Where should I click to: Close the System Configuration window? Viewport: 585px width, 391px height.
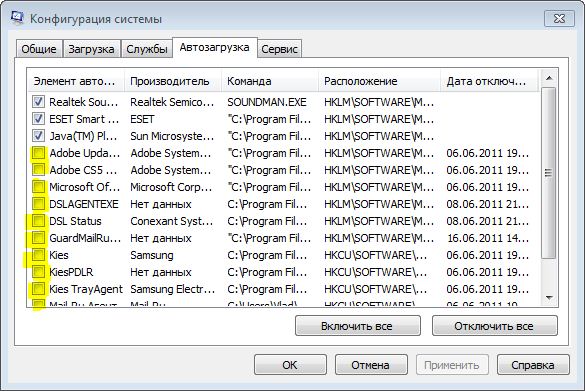(x=559, y=19)
